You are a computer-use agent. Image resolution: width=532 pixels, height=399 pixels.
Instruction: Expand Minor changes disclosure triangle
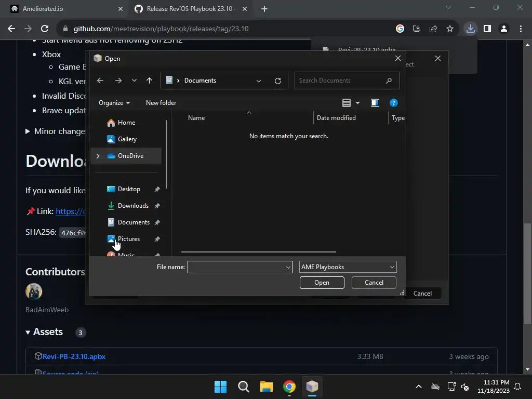tap(28, 131)
